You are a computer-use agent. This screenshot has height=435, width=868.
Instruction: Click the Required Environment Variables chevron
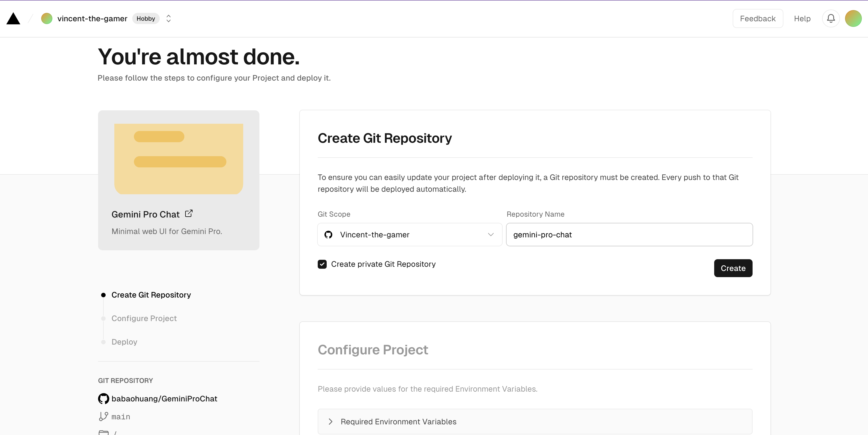pyautogui.click(x=330, y=422)
